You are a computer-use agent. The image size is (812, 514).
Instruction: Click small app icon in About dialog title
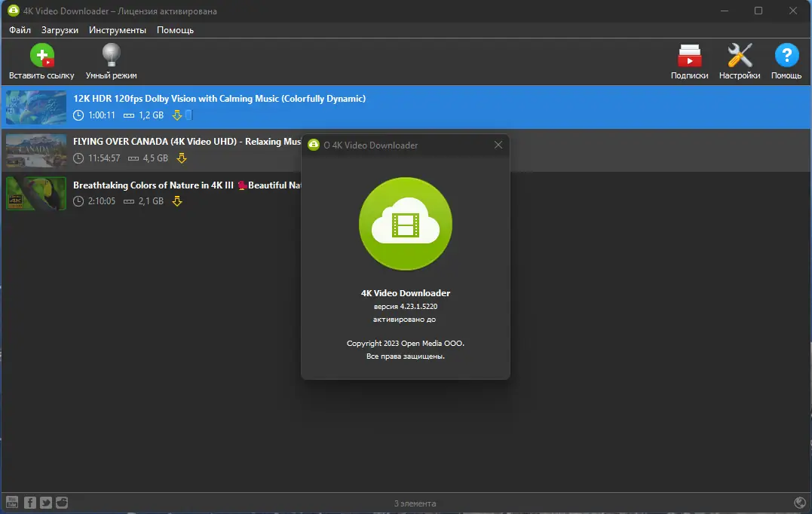[314, 145]
